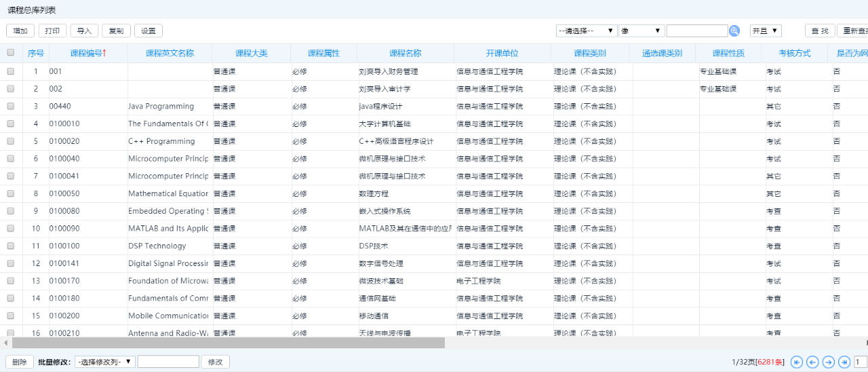868x372 pixels.
Task: Click the 增加 button
Action: pos(20,31)
